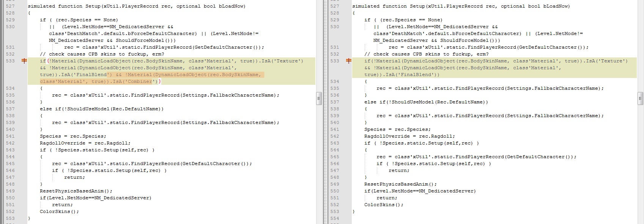This screenshot has width=644, height=224.
Task: Click 'if ( (rec.Species == None)' in right pane
Action: tap(403, 20)
